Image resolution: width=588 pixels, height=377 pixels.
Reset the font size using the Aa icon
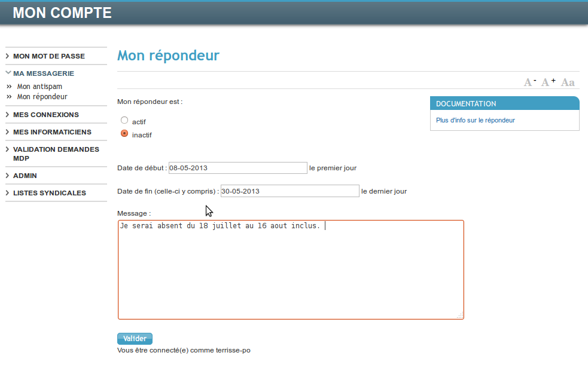tap(566, 82)
